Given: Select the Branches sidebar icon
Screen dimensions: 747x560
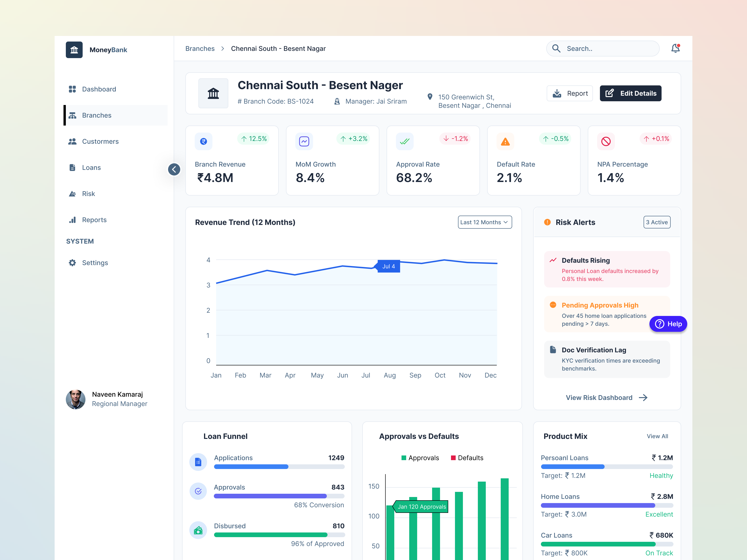Looking at the screenshot, I should [x=73, y=115].
